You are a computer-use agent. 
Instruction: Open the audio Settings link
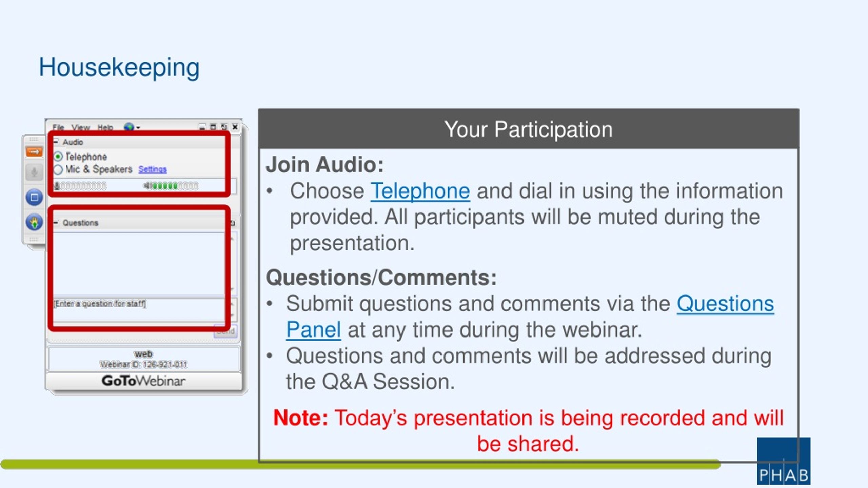(153, 169)
